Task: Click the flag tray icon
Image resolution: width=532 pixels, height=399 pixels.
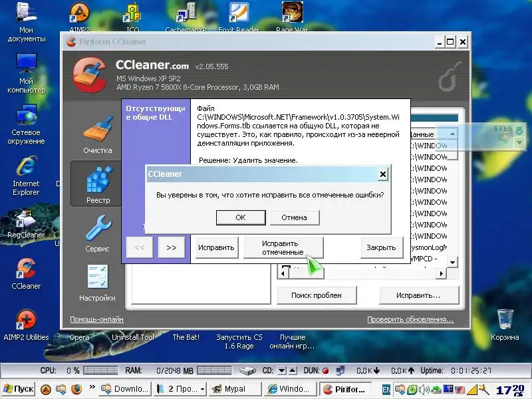Action: (460, 390)
